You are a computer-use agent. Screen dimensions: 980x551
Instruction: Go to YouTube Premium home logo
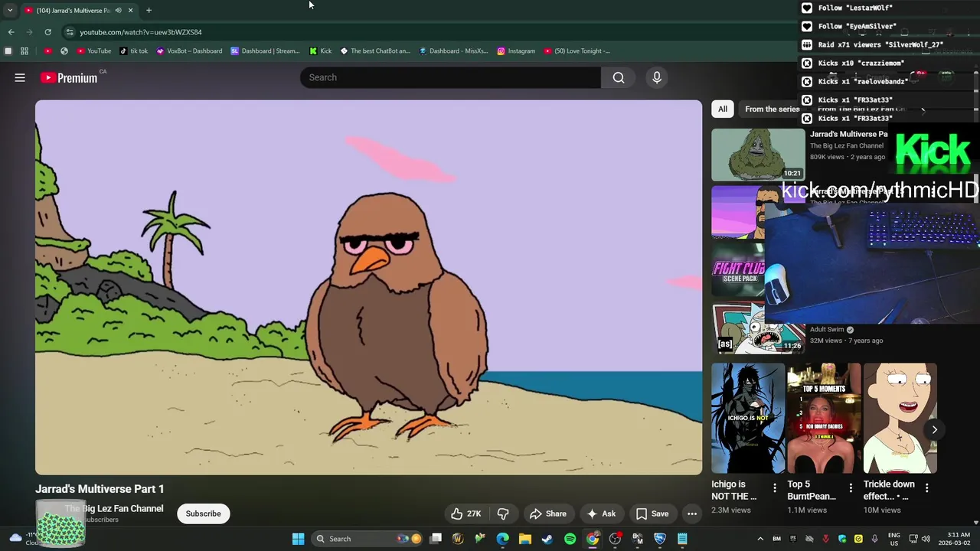click(x=69, y=77)
